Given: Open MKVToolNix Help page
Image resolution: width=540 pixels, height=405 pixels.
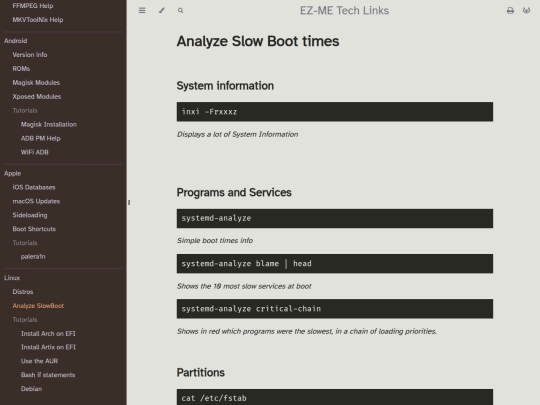Looking at the screenshot, I should [38, 20].
